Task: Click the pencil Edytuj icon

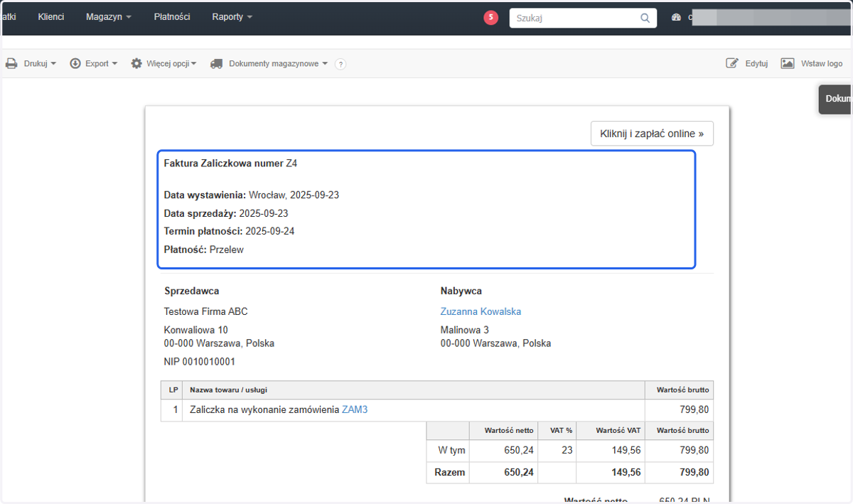Action: pyautogui.click(x=732, y=63)
